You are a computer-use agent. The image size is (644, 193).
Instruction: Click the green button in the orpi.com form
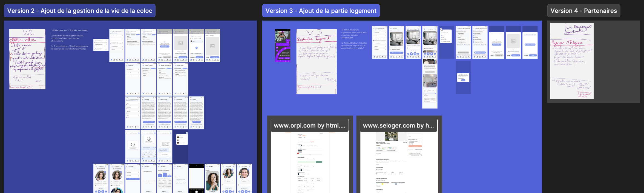tap(319, 162)
